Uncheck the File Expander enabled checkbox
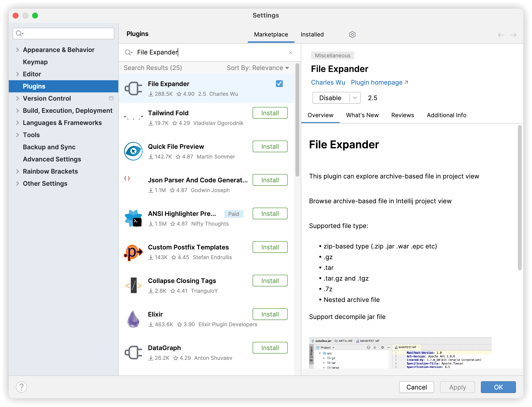 tap(279, 84)
